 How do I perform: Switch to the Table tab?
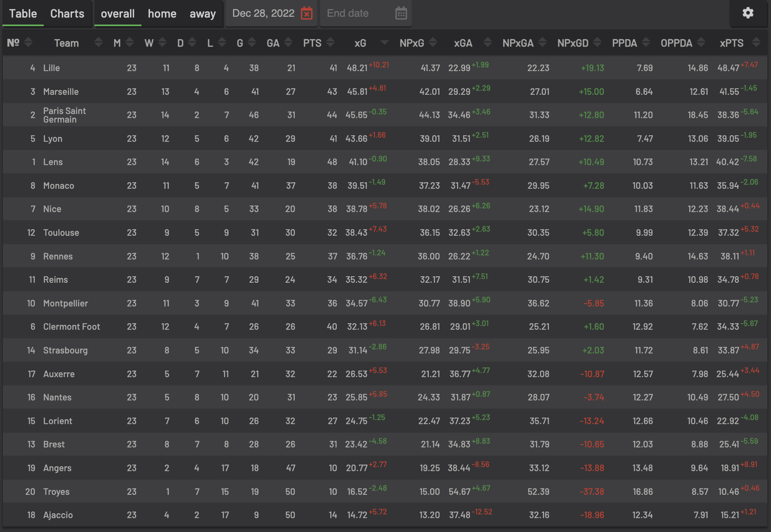tap(23, 13)
